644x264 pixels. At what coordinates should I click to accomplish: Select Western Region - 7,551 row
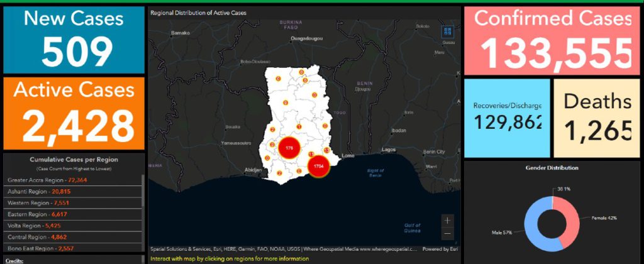[x=74, y=203]
